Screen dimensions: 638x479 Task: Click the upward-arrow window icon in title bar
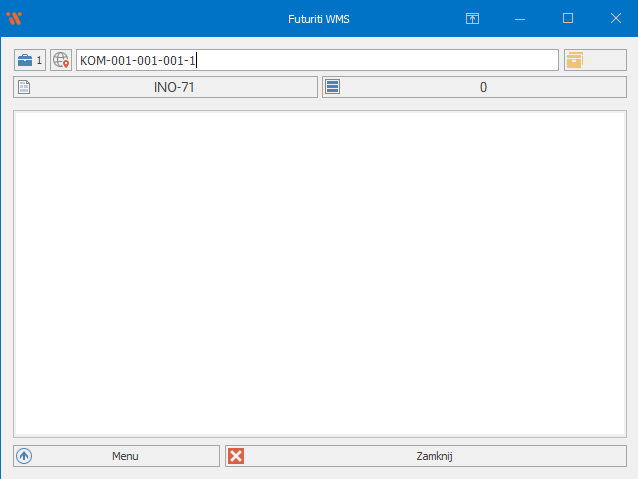tap(473, 18)
